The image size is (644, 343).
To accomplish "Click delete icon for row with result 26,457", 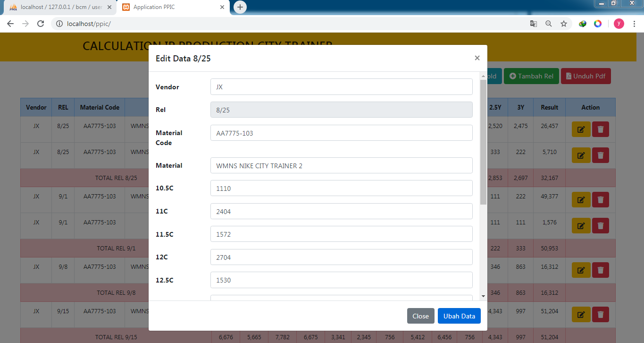I will point(600,129).
